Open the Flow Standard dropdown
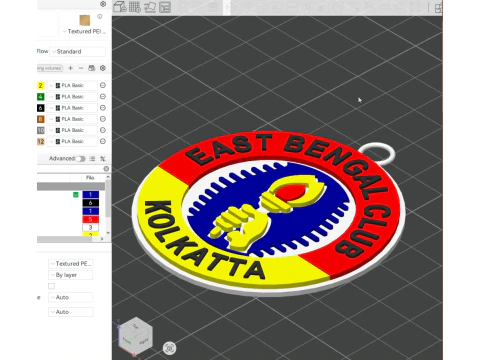Screen dimensions: 480x360 [x=77, y=51]
